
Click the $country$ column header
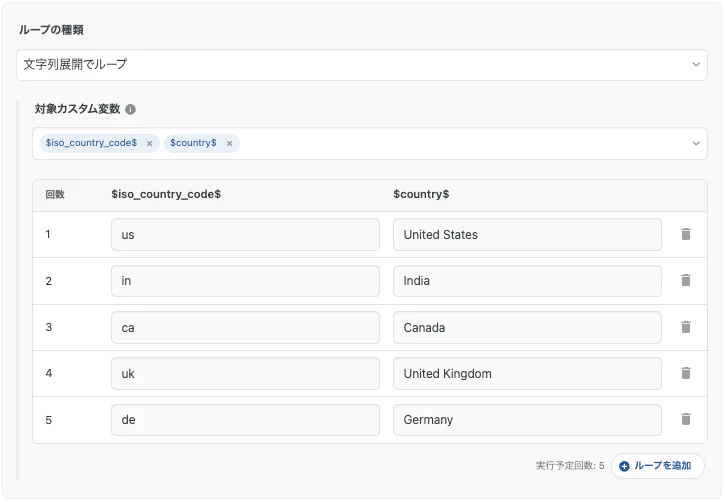tap(421, 194)
